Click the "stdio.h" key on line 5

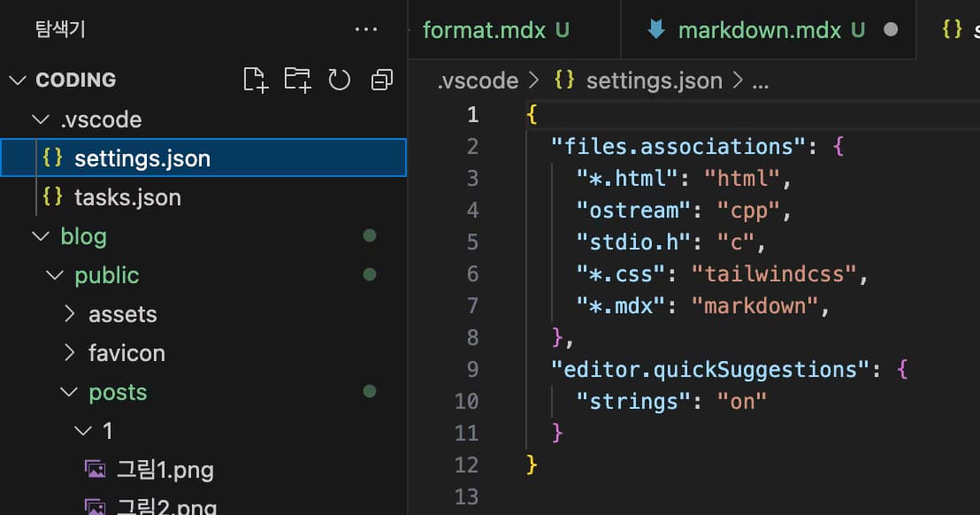[x=634, y=242]
